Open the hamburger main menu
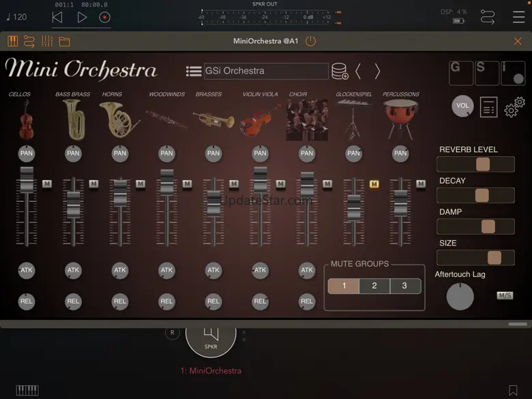This screenshot has height=399, width=532. [518, 16]
